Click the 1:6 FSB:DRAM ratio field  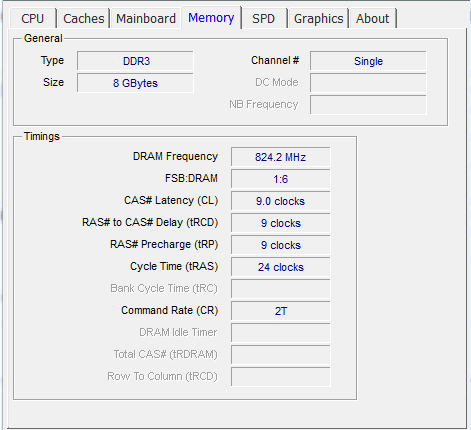click(281, 179)
